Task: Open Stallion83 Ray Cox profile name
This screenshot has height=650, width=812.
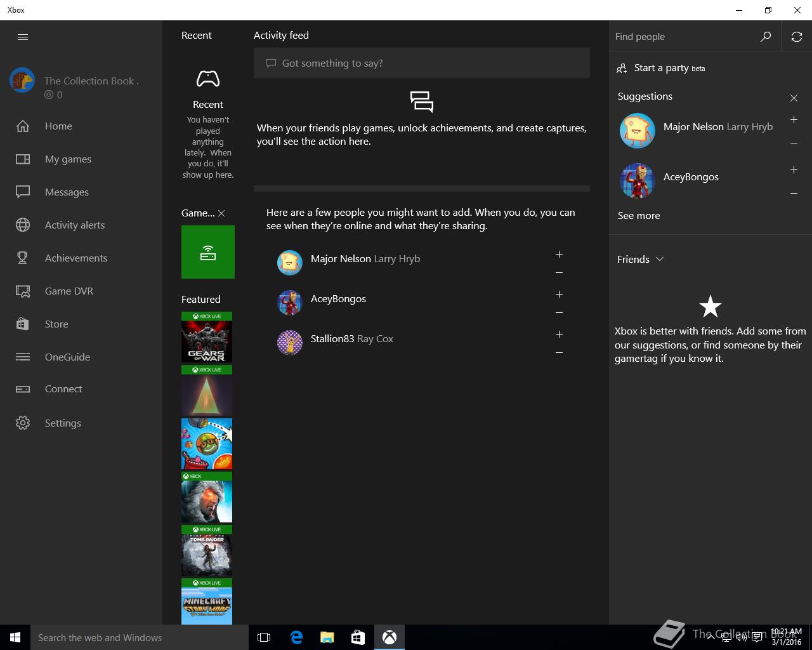Action: pos(352,339)
